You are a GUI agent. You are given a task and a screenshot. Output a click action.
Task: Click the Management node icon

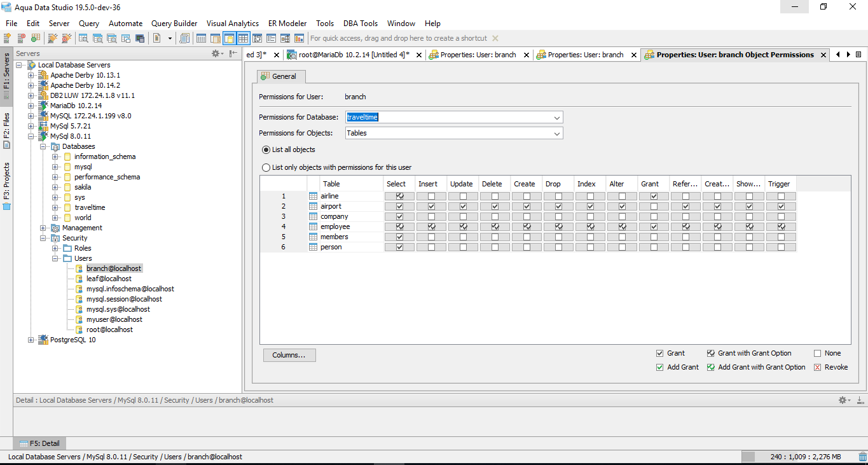click(x=55, y=228)
